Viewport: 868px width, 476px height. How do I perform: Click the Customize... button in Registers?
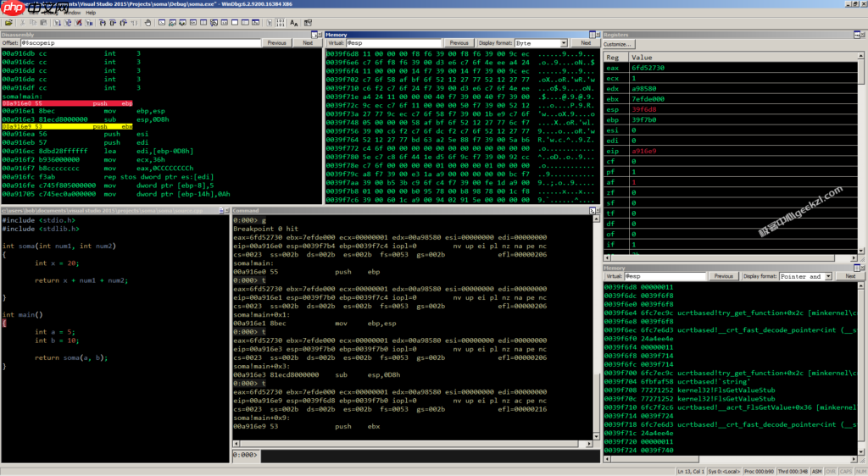[618, 43]
